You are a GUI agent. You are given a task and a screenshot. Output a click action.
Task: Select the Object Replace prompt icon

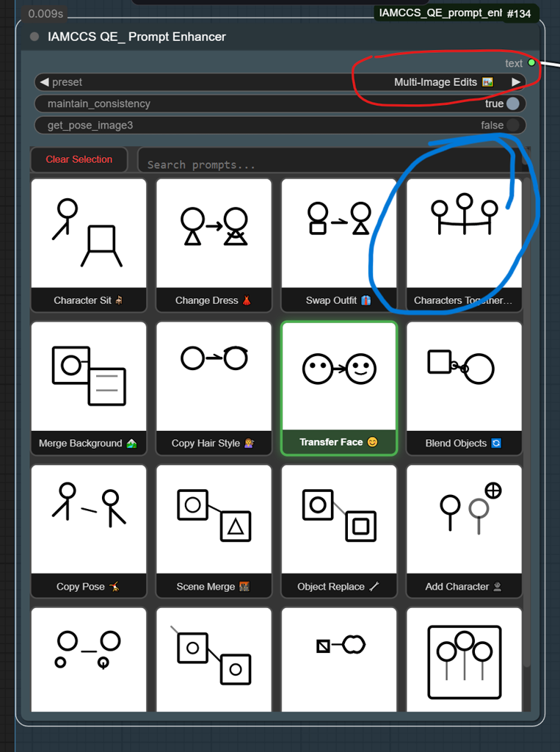pyautogui.click(x=338, y=530)
